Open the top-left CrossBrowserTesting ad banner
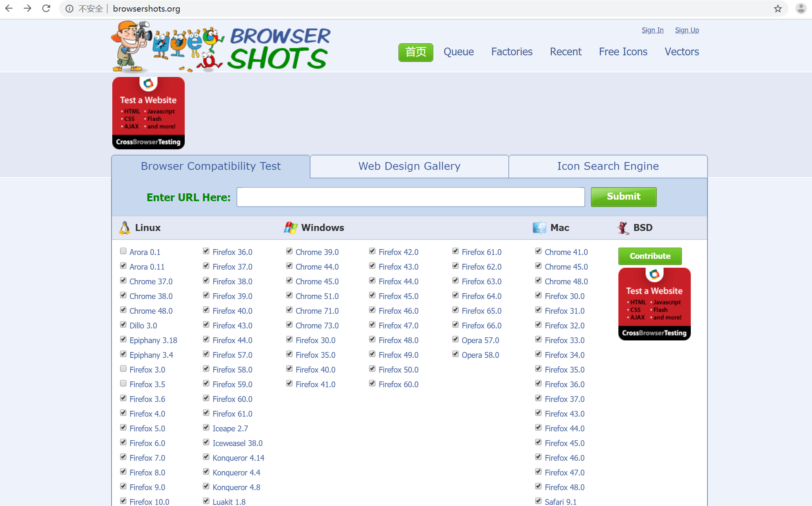This screenshot has width=812, height=506. pyautogui.click(x=148, y=113)
